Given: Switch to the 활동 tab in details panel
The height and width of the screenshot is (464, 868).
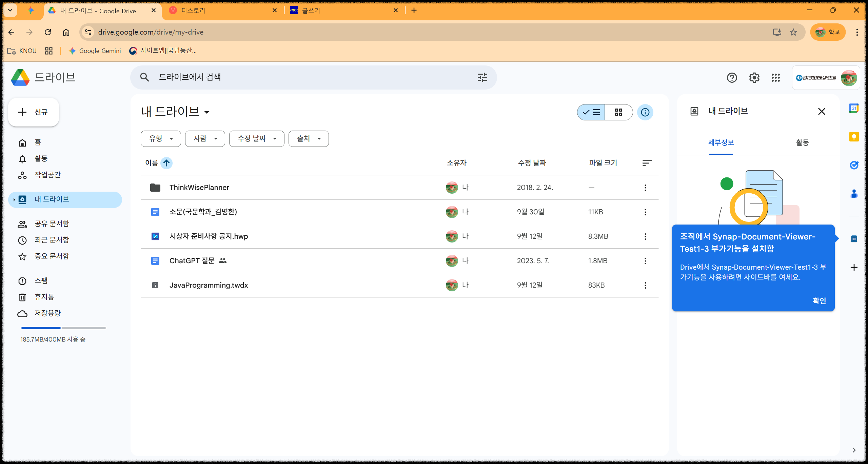Looking at the screenshot, I should (802, 142).
